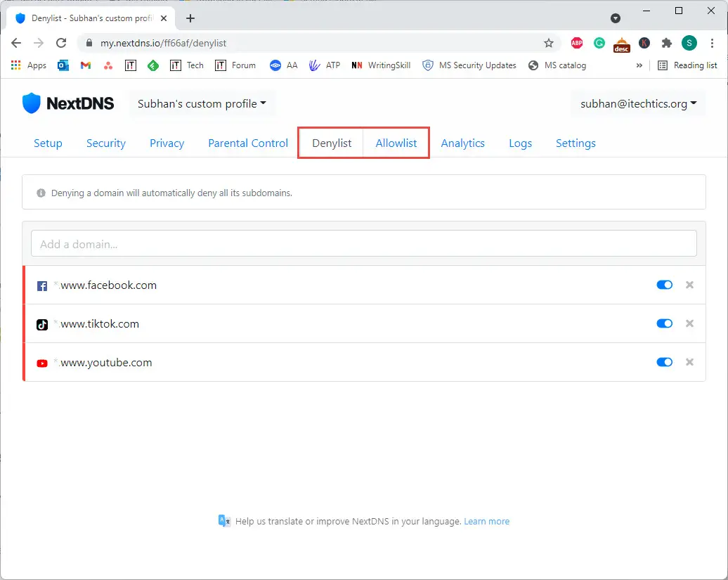Click the translate icon in the footer
The image size is (728, 580).
coord(224,521)
